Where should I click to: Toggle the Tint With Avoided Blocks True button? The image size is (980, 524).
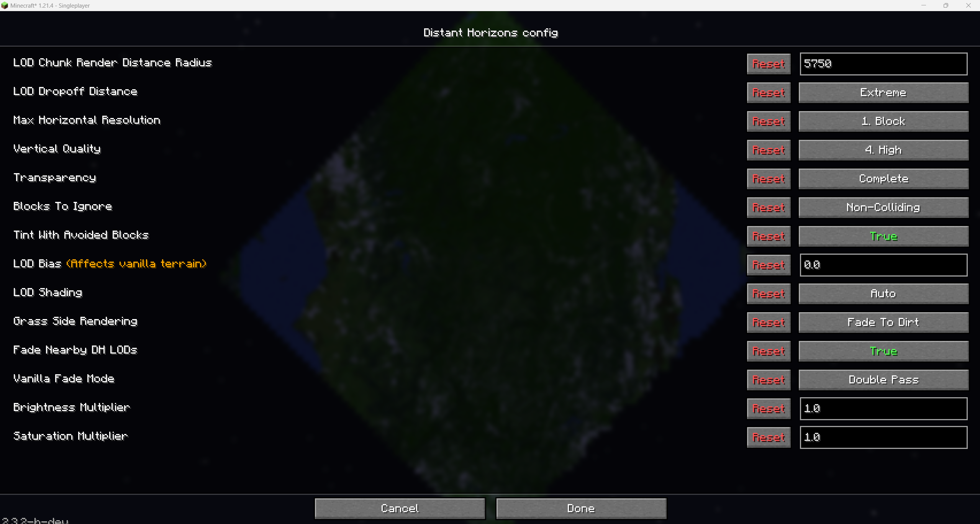(x=883, y=236)
